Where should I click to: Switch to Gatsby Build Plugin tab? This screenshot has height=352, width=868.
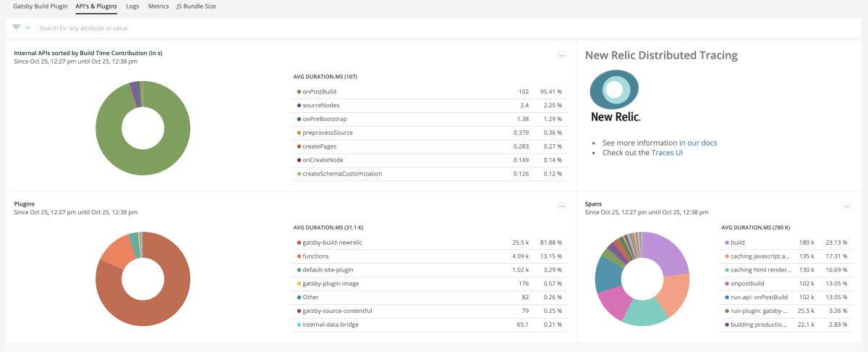click(41, 6)
